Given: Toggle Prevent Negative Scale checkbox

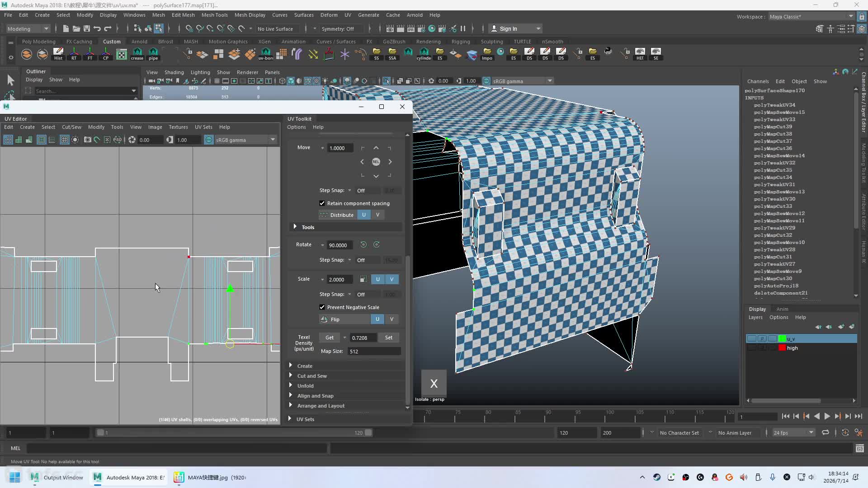Looking at the screenshot, I should (x=322, y=307).
